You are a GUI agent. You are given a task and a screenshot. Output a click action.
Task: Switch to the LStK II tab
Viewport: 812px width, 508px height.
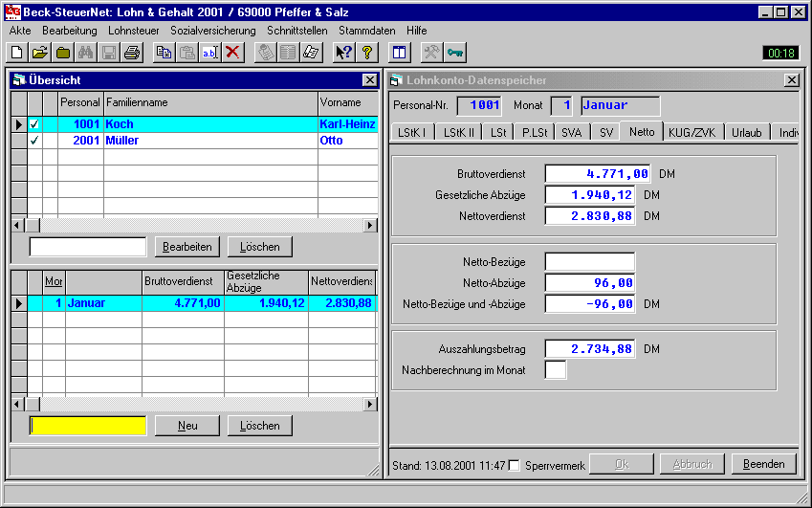[x=459, y=133]
